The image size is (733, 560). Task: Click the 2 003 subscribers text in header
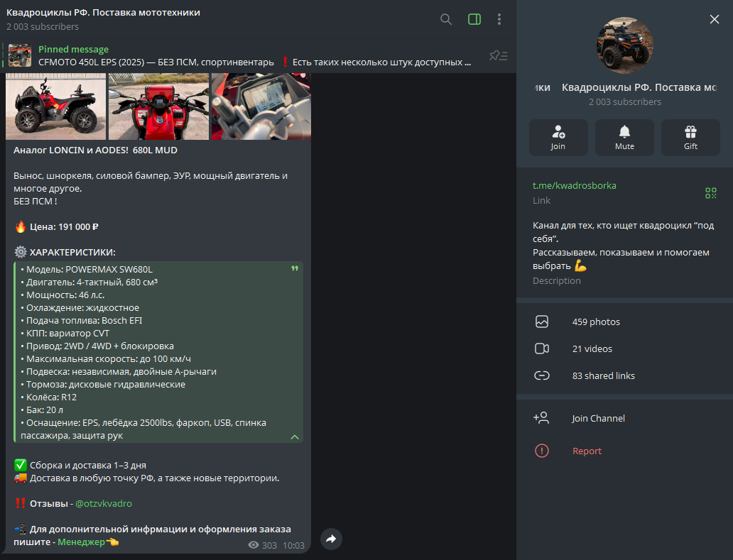pyautogui.click(x=43, y=27)
